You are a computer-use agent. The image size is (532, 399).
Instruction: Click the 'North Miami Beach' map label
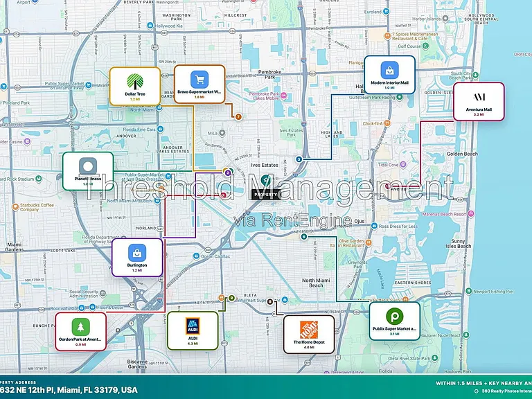click(316, 283)
